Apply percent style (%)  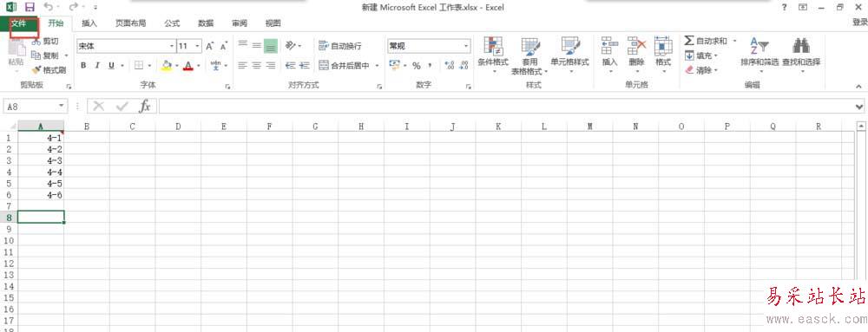pyautogui.click(x=416, y=66)
